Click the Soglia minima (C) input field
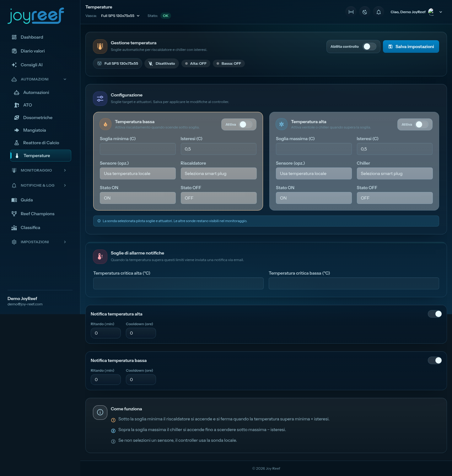 [138, 149]
